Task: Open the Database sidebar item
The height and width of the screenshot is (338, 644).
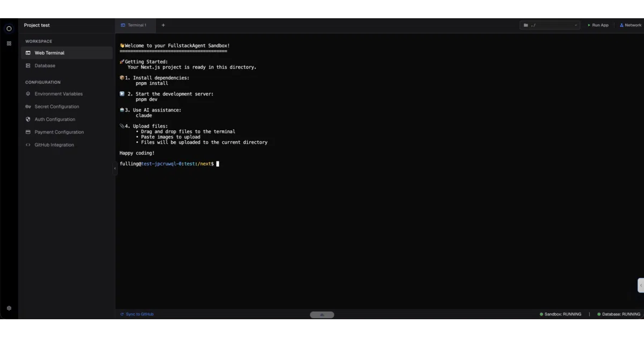Action: [67, 65]
